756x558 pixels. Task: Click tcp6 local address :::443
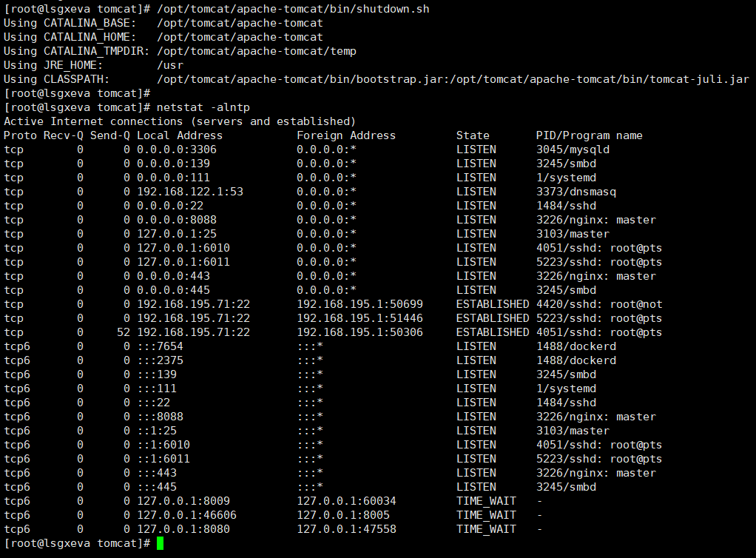tap(157, 472)
